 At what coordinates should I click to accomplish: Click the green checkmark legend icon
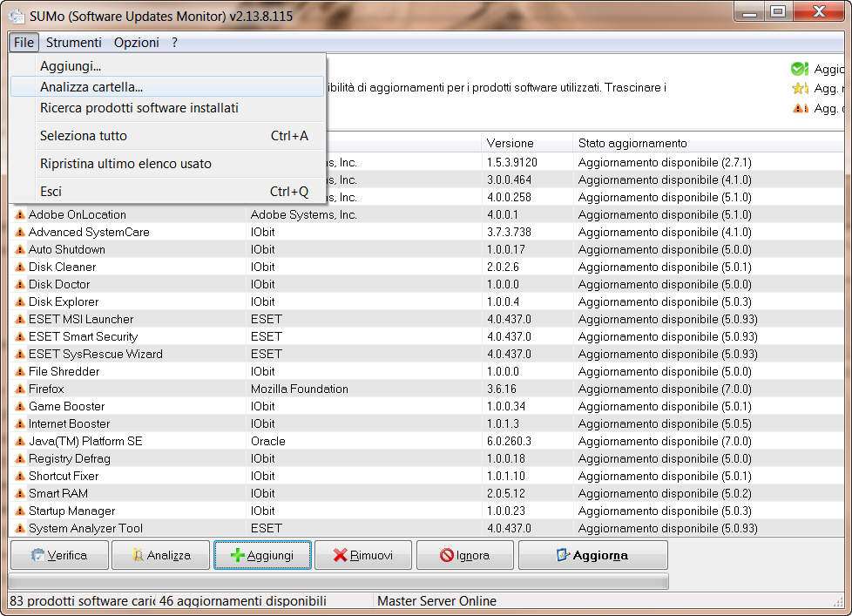coord(799,69)
